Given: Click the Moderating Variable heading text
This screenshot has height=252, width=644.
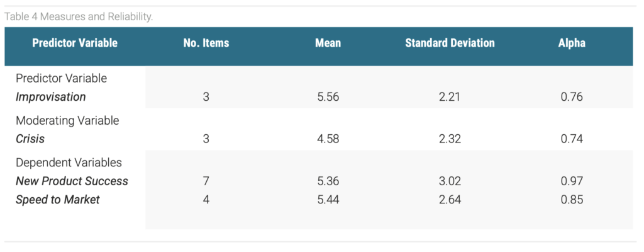Looking at the screenshot, I should [67, 121].
